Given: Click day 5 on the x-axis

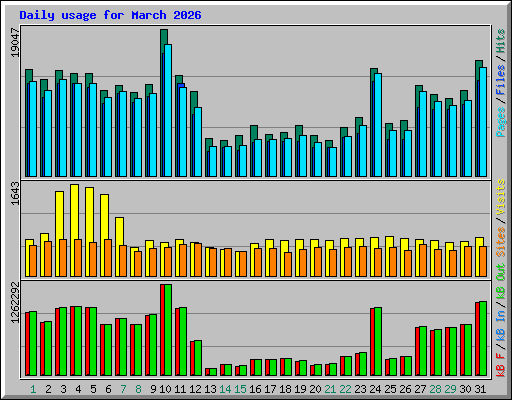Looking at the screenshot, I should click(x=93, y=389).
